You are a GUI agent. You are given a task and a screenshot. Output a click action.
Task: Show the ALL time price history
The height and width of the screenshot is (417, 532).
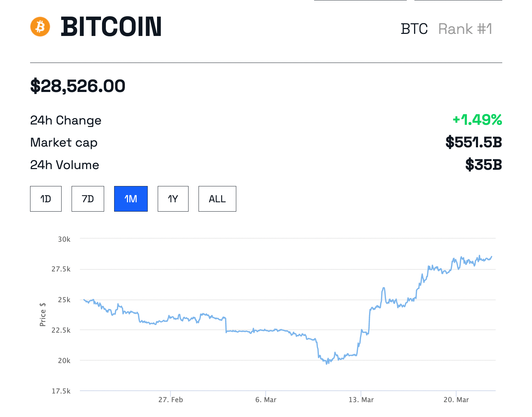(x=217, y=199)
